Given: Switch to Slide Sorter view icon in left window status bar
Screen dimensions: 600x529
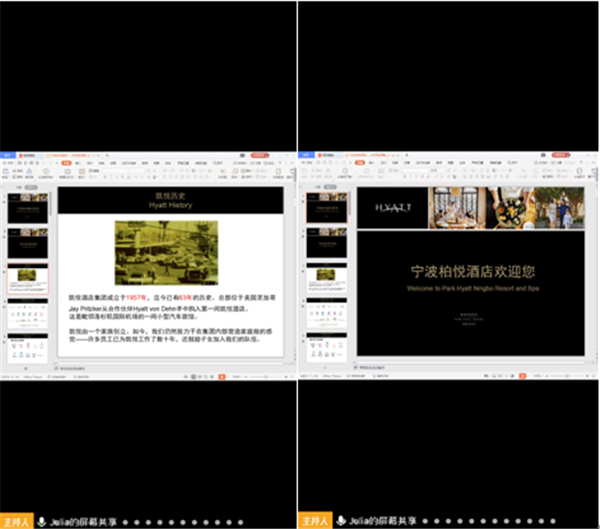Looking at the screenshot, I should click(200, 377).
